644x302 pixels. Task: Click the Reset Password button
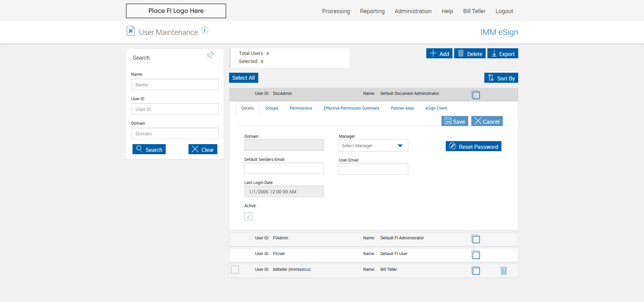click(x=473, y=146)
